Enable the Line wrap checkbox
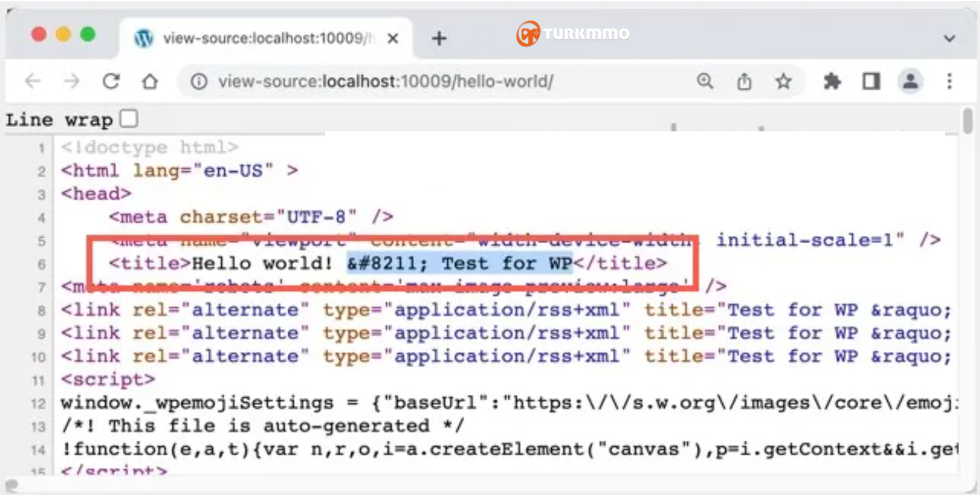 (x=129, y=119)
